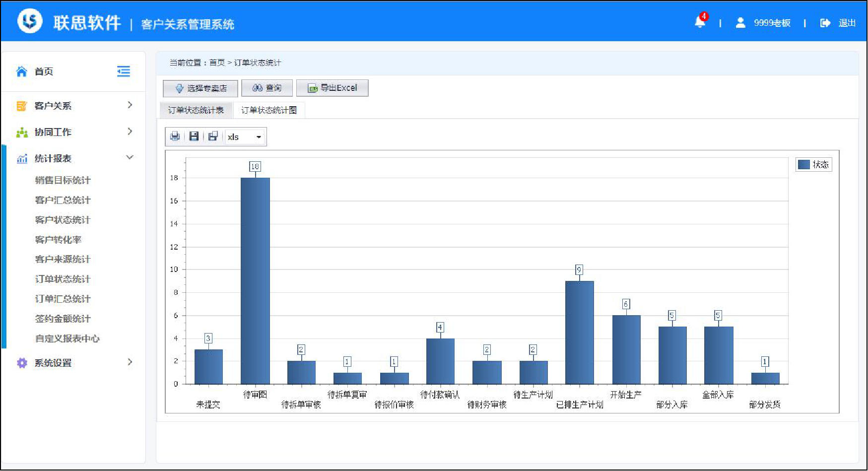Switch to the 订单状态统计表 tab

tap(196, 110)
